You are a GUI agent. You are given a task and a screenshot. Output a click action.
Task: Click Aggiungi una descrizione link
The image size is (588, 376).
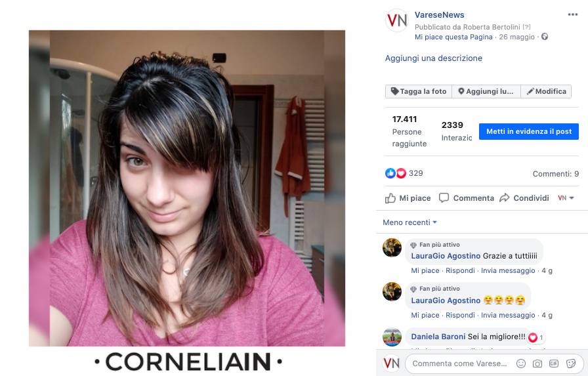pyautogui.click(x=434, y=58)
